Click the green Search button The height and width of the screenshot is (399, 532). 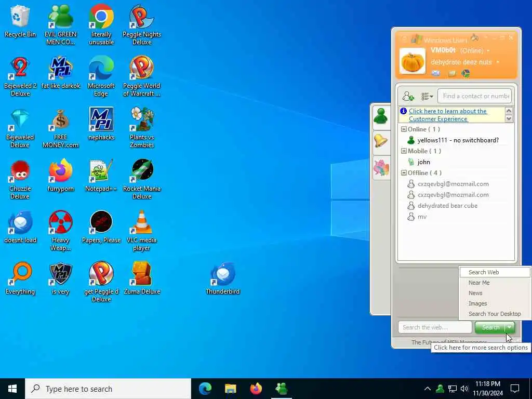pyautogui.click(x=490, y=327)
